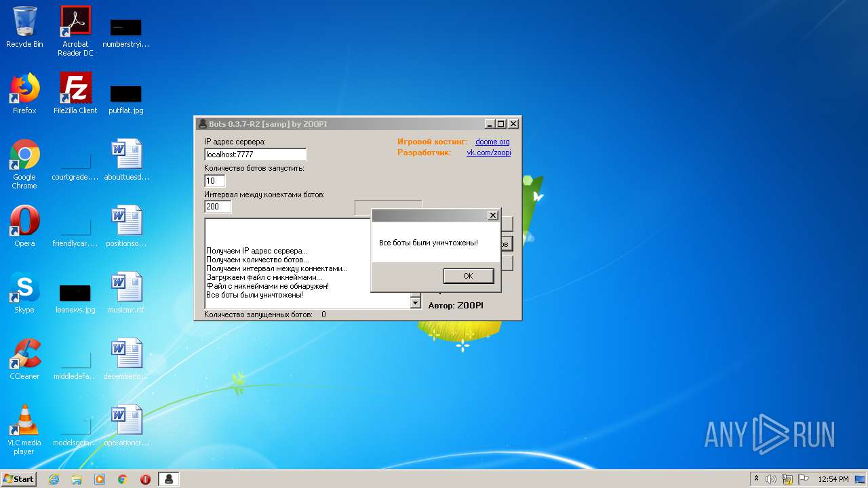The width and height of the screenshot is (868, 488).
Task: Select the courtgrade desktop file
Action: [x=75, y=166]
